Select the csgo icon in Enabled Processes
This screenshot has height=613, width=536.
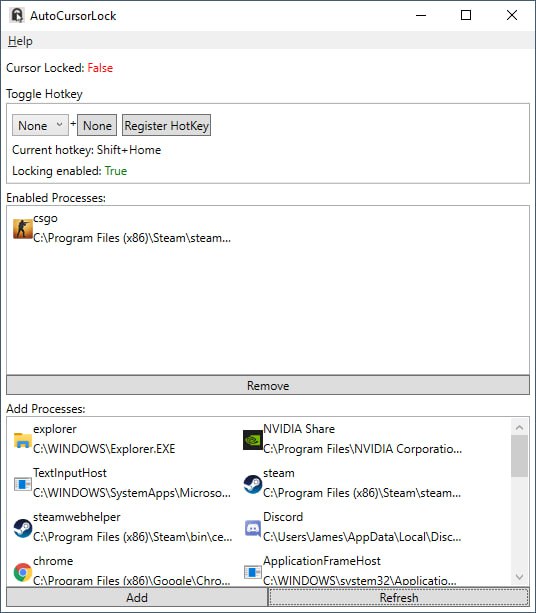point(23,229)
